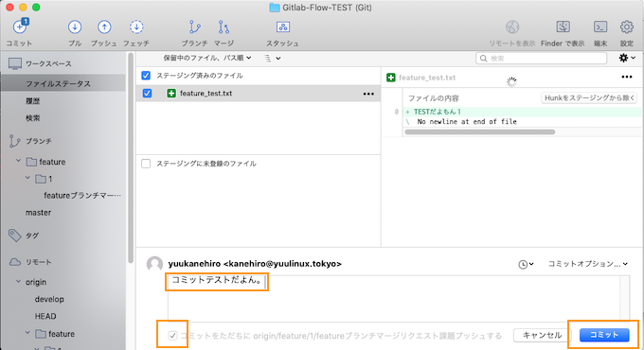Check the unstaged files (ステージングに未登録のファイル) checkbox
The image size is (644, 350).
[x=146, y=164]
